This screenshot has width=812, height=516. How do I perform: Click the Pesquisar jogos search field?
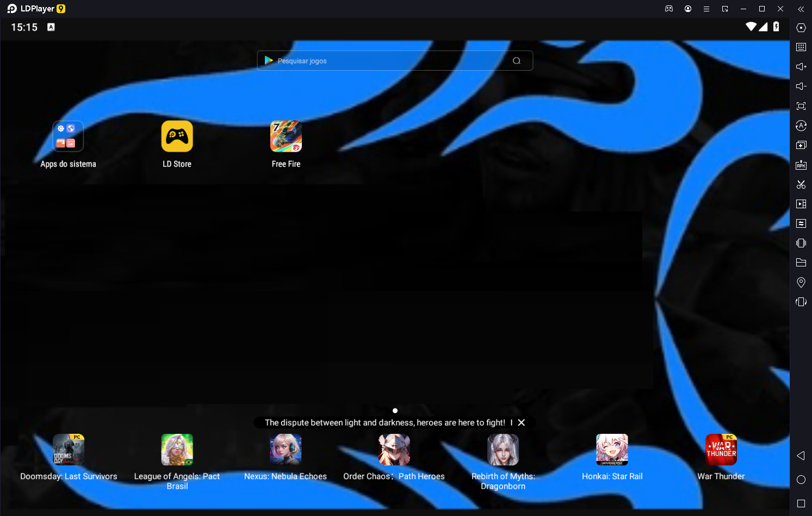tap(395, 61)
